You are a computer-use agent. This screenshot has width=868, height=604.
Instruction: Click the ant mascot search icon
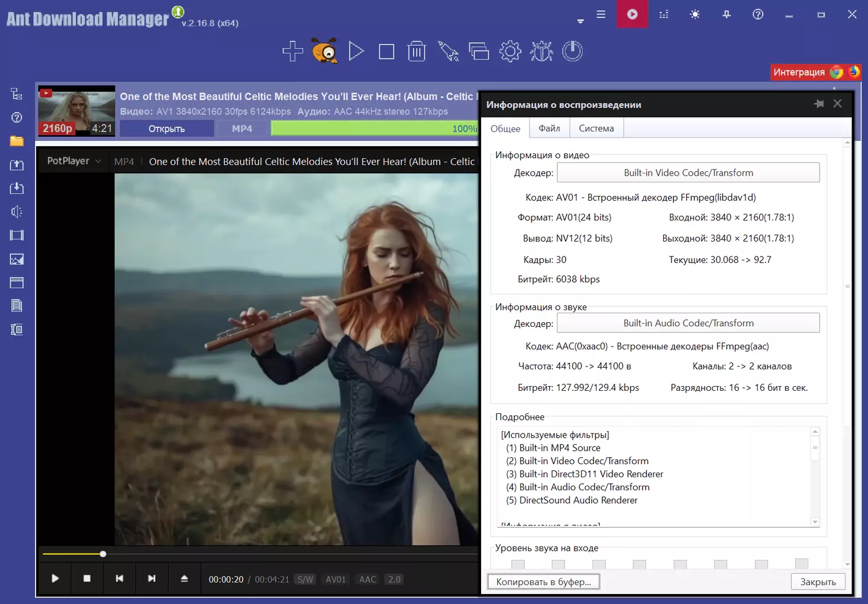(324, 52)
